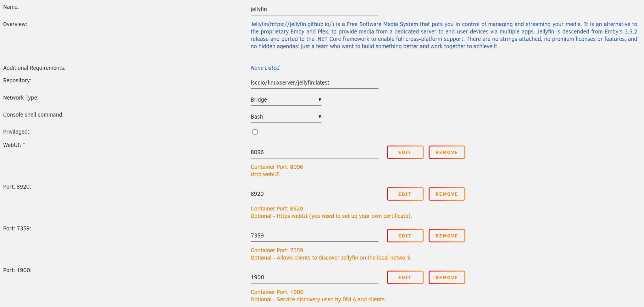Edit the Port 8920 configuration

[x=405, y=194]
